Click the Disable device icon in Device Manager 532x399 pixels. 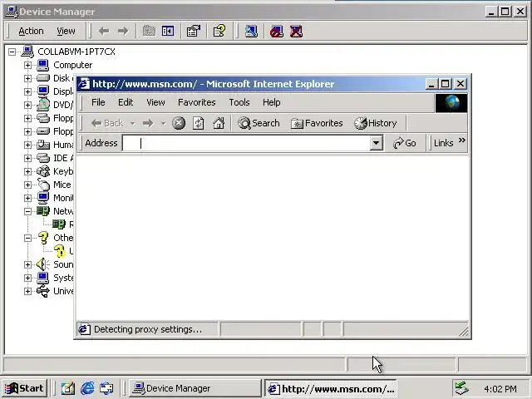point(277,32)
